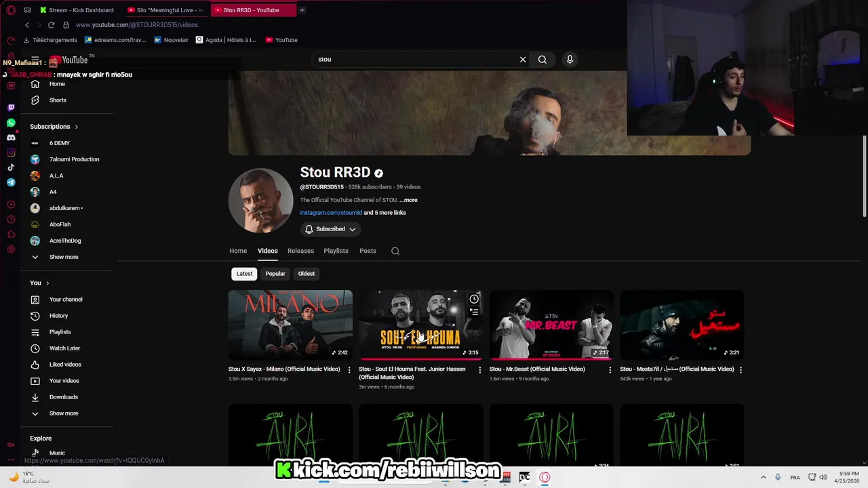Switch to the Posts tab
This screenshot has width=868, height=488.
pos(368,251)
